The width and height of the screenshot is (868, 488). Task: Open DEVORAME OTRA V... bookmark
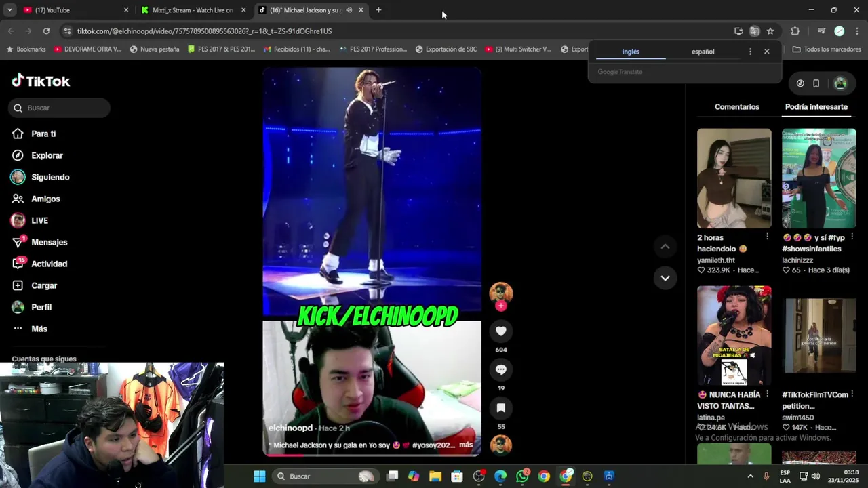pos(87,49)
